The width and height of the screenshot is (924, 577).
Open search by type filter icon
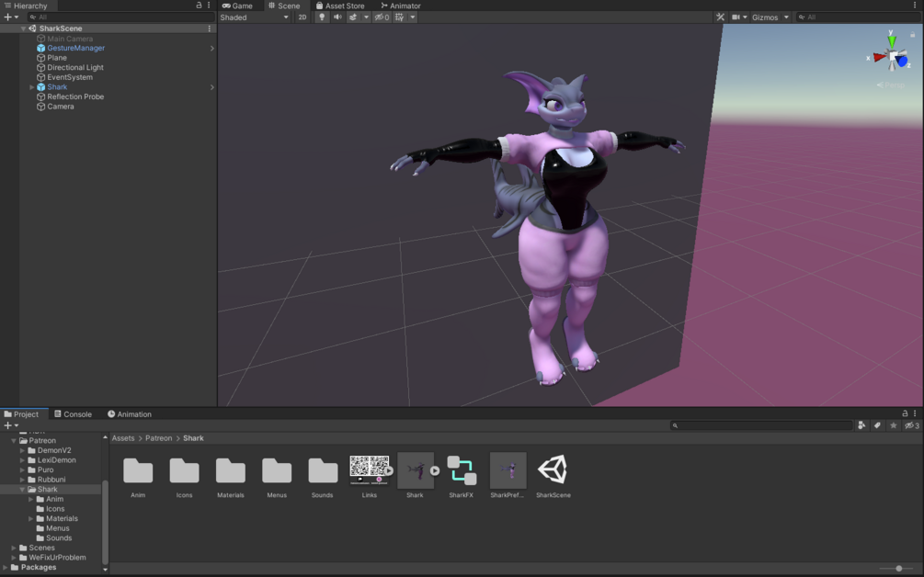pos(861,425)
